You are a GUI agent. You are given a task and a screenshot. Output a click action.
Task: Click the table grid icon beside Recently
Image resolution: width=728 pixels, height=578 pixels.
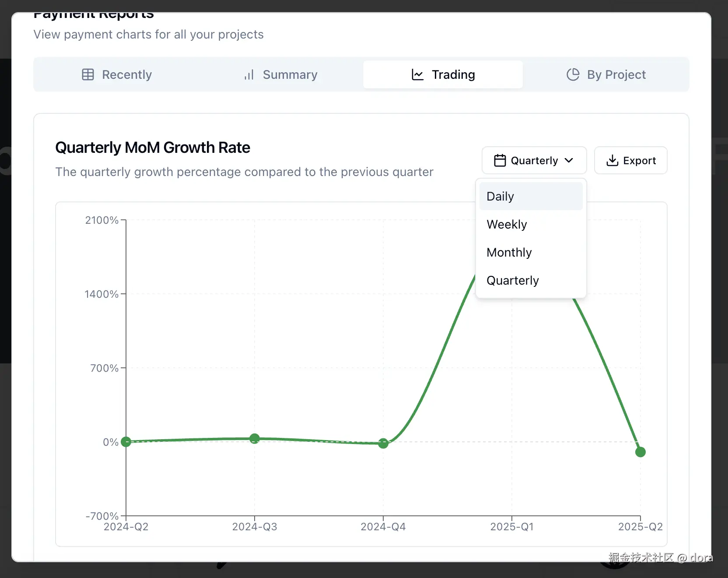click(88, 74)
